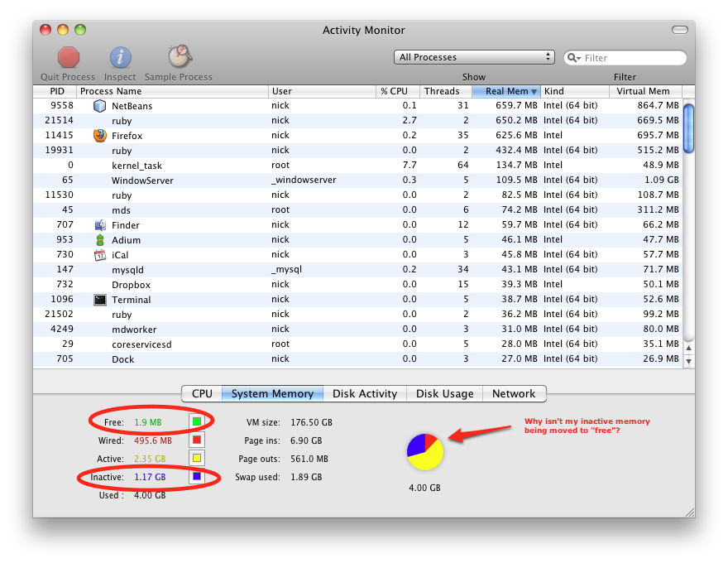Select the mysqld process row
This screenshot has width=728, height=563.
tap(358, 269)
